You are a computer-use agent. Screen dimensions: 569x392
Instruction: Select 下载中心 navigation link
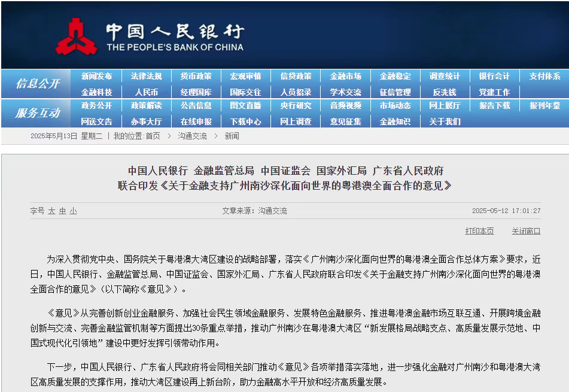[x=246, y=121]
